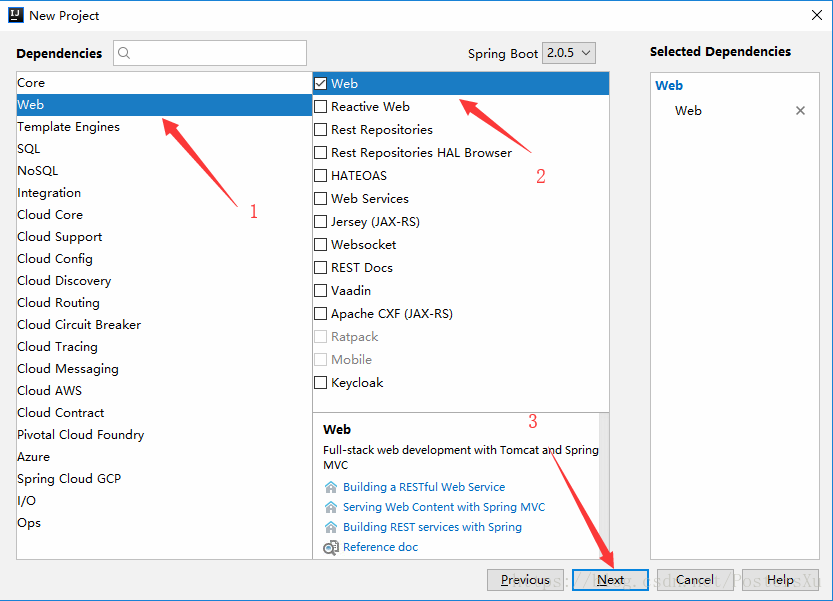Select the Cloud Discovery category
Screen dimensions: 833x601
[164, 281]
